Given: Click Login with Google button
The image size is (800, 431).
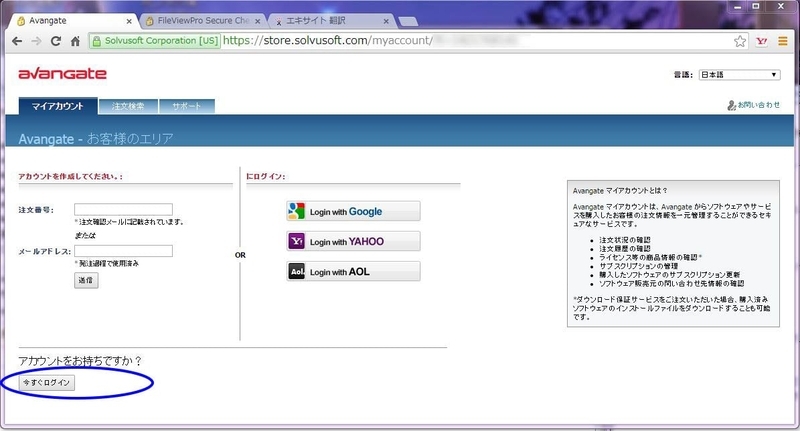Looking at the screenshot, I should (x=354, y=211).
